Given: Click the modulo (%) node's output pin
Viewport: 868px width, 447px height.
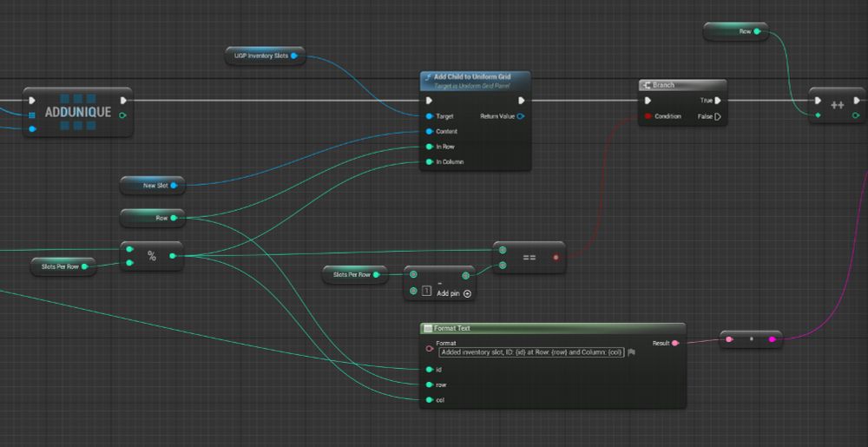Looking at the screenshot, I should 173,255.
